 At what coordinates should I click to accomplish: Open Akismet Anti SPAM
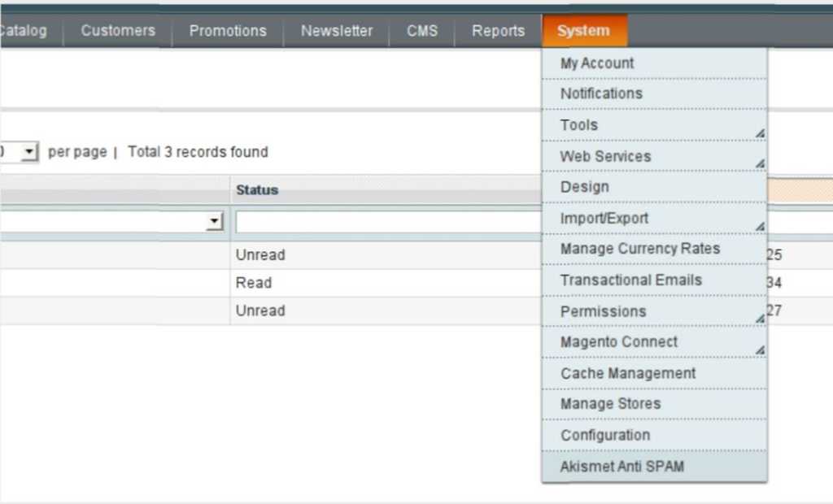pos(655,467)
